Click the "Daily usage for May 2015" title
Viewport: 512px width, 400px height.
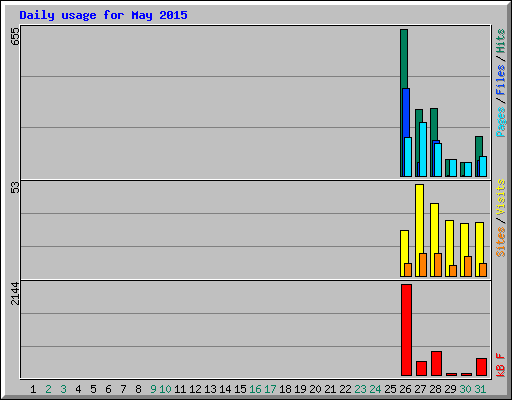[x=103, y=15]
